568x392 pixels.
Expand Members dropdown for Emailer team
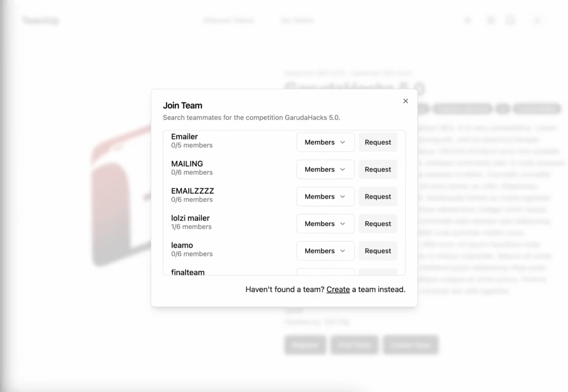click(325, 142)
